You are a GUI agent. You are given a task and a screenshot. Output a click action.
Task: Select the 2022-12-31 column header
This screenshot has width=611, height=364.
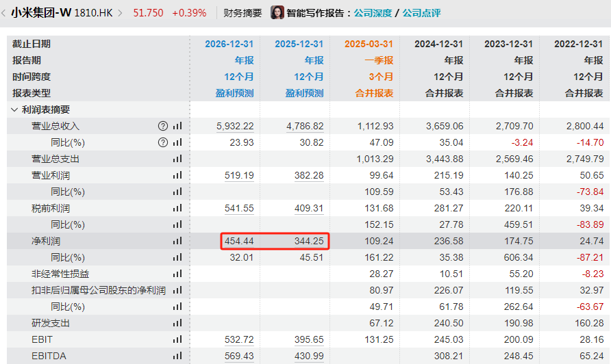click(579, 44)
